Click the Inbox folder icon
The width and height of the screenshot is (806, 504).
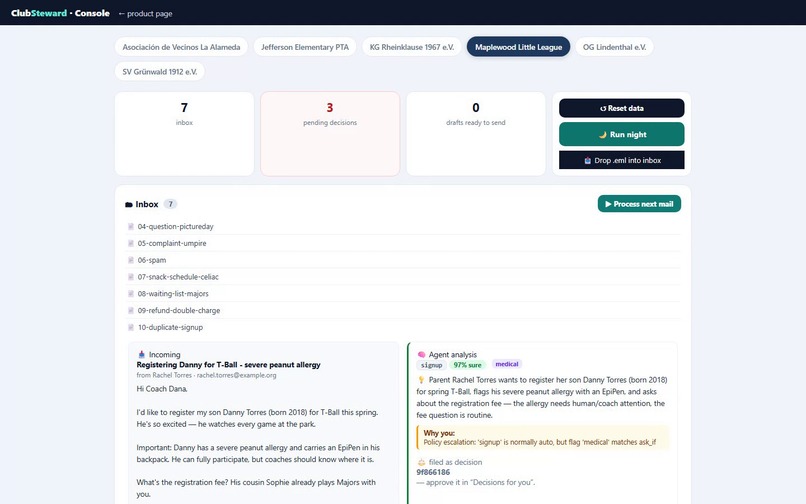pos(129,205)
